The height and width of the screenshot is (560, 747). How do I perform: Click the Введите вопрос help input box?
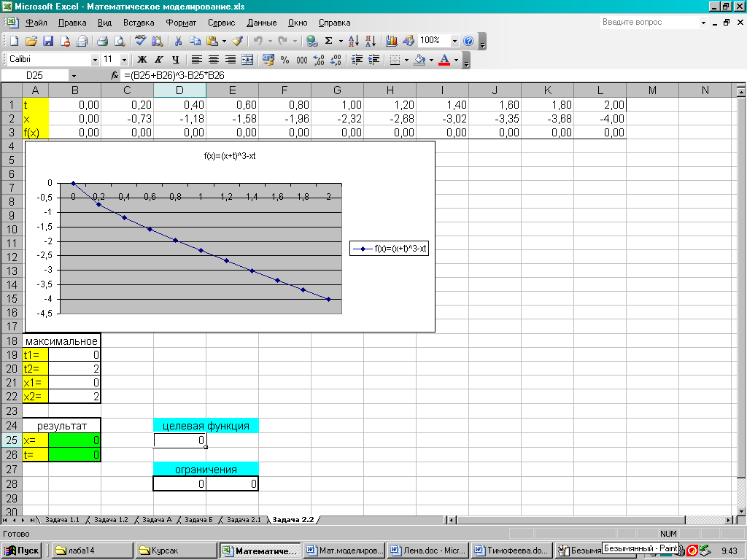point(648,23)
